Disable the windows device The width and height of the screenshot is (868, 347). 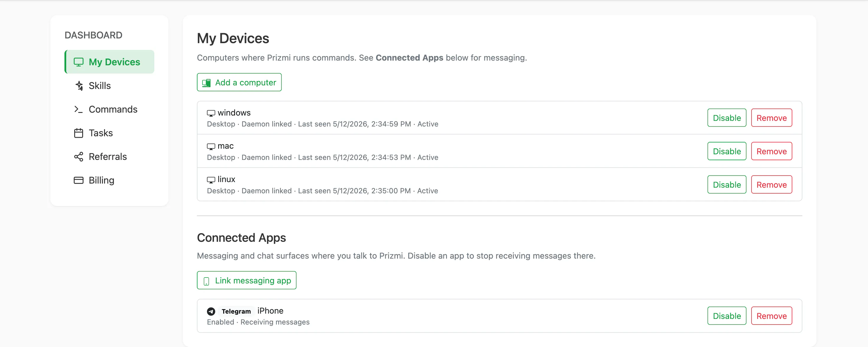pos(727,118)
